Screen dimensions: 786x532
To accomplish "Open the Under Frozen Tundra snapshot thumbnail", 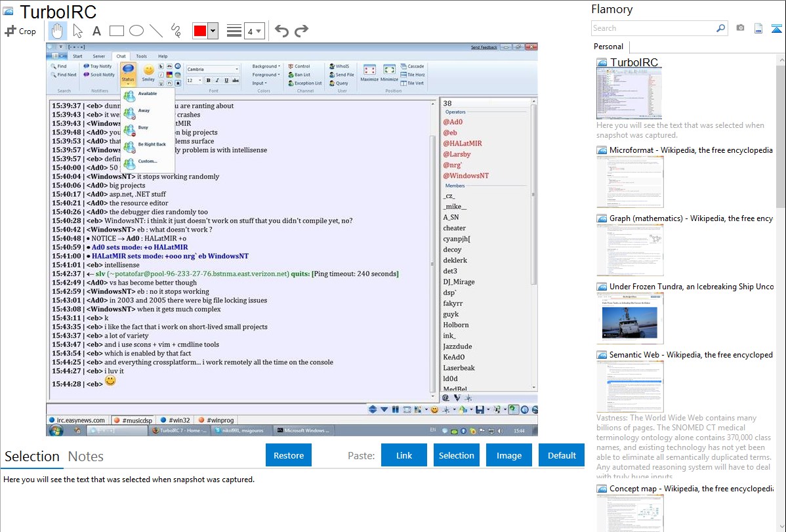I will pos(630,318).
